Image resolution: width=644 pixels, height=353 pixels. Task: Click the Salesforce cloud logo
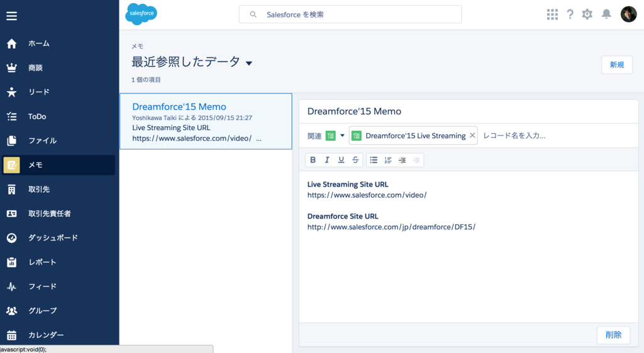(141, 14)
